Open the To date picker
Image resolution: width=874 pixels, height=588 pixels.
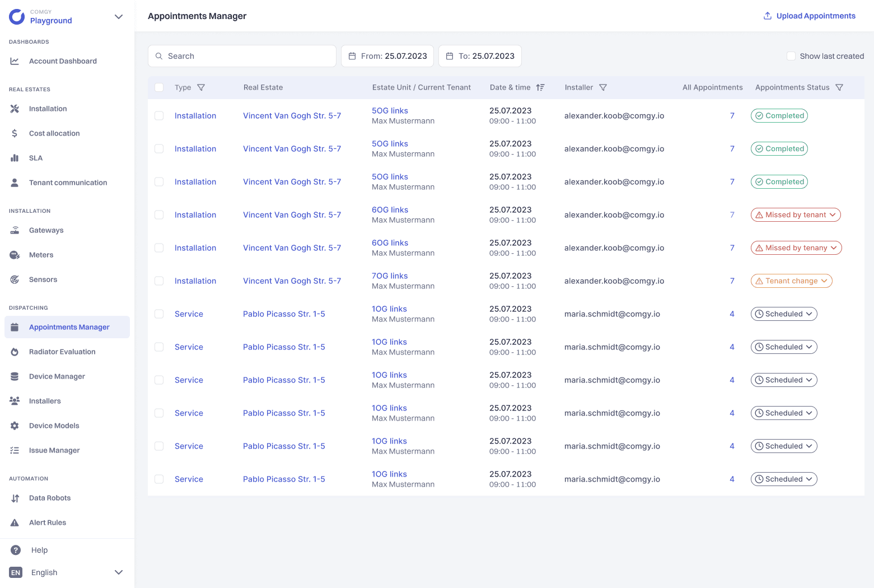480,56
